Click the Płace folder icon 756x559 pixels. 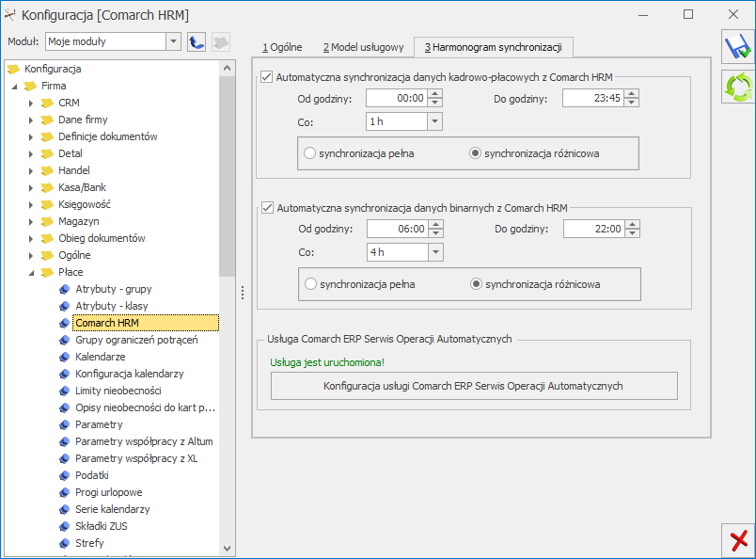(47, 272)
